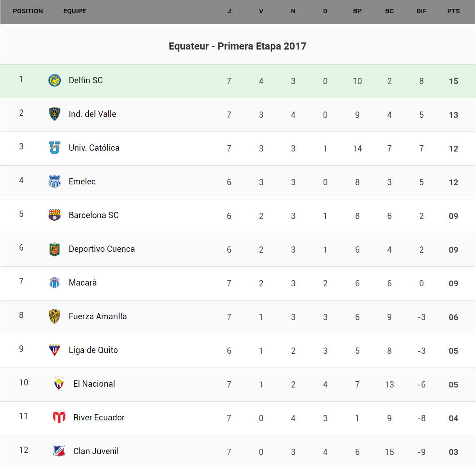Image resolution: width=476 pixels, height=467 pixels.
Task: Click the Macará team logo
Action: pos(55,283)
